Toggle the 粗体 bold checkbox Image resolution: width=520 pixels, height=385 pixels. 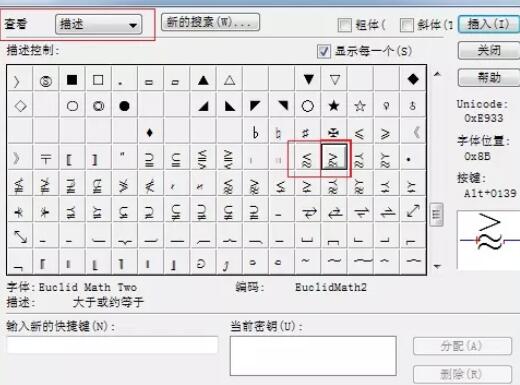344,25
